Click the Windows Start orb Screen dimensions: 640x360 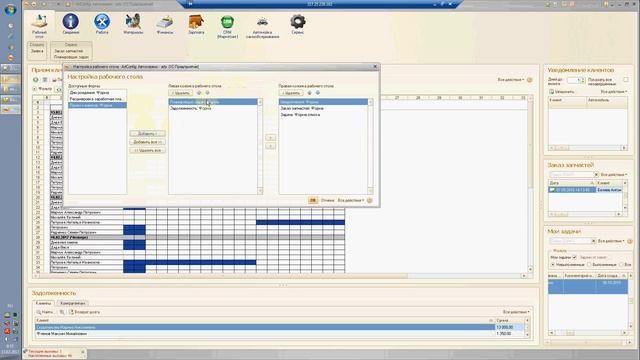(10, 9)
